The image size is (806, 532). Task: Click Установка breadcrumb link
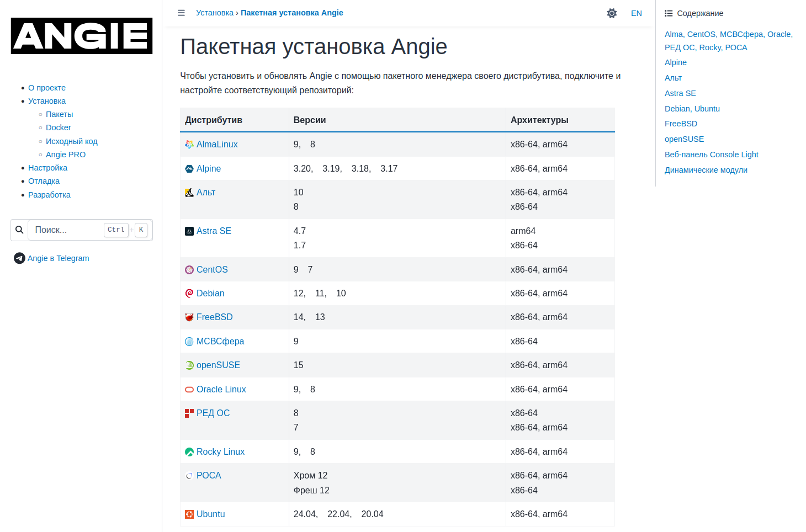214,13
